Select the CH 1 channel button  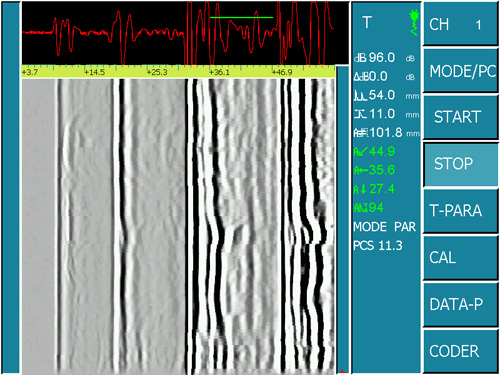[x=461, y=24]
